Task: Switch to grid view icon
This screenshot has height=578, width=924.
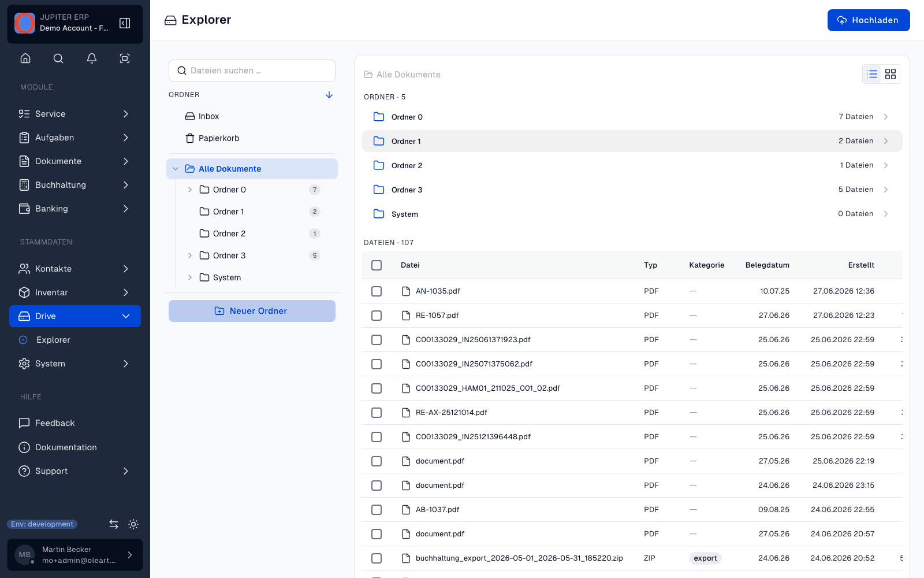Action: point(891,74)
